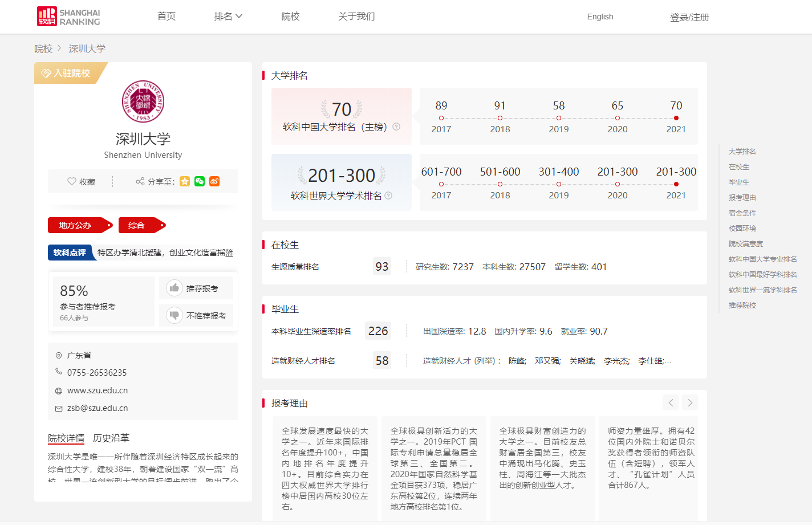This screenshot has width=812, height=525.
Task: Jump to 毕业生 in side navigation
Action: [739, 182]
